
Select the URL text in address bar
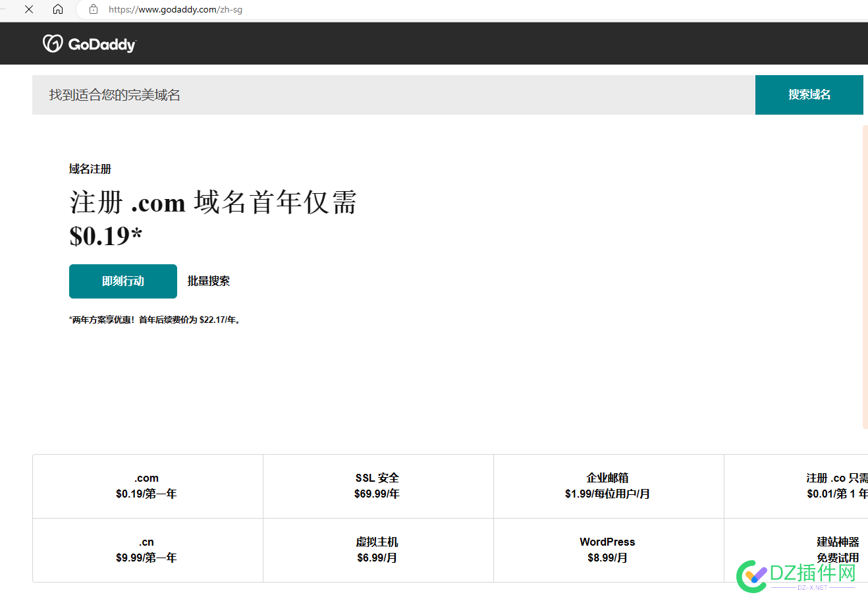(x=175, y=9)
